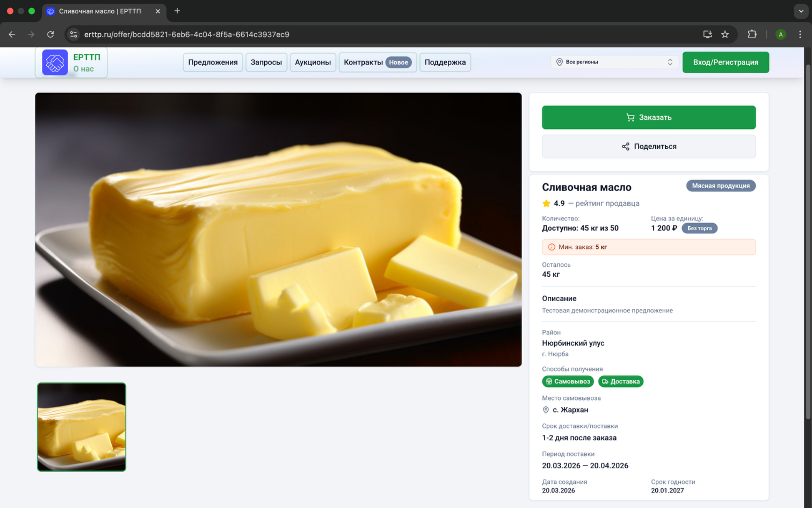
Task: Open the Chrome three-dot menu
Action: pos(800,35)
